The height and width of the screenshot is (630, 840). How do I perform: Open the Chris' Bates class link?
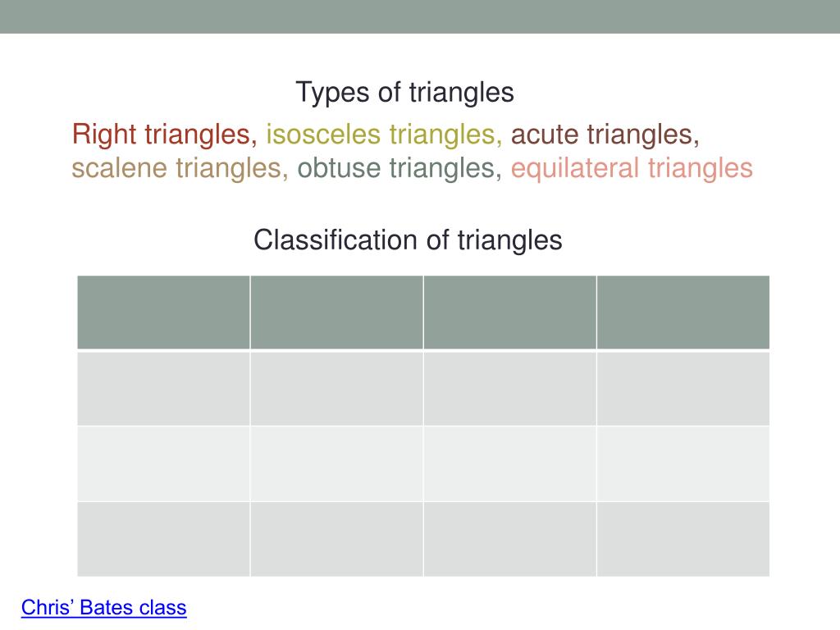104,608
